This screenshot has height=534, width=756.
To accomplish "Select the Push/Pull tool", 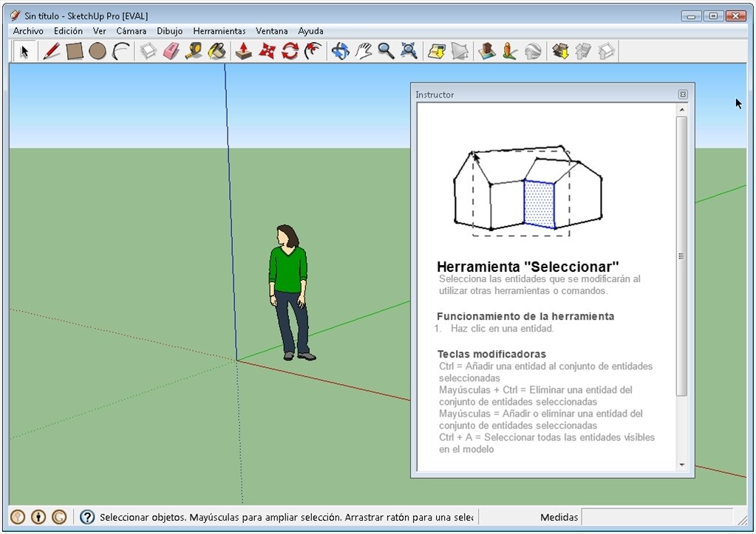I will [244, 51].
